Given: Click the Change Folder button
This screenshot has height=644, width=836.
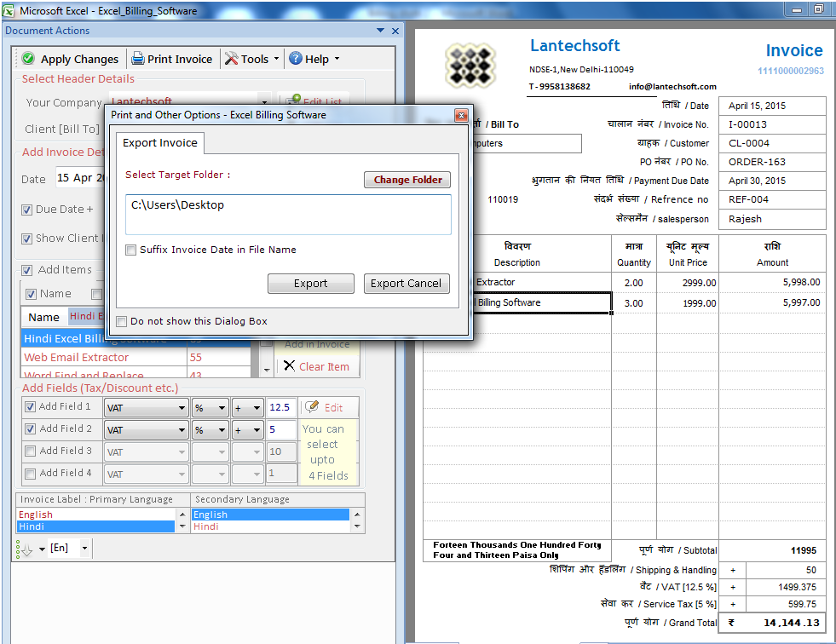Looking at the screenshot, I should tap(407, 180).
